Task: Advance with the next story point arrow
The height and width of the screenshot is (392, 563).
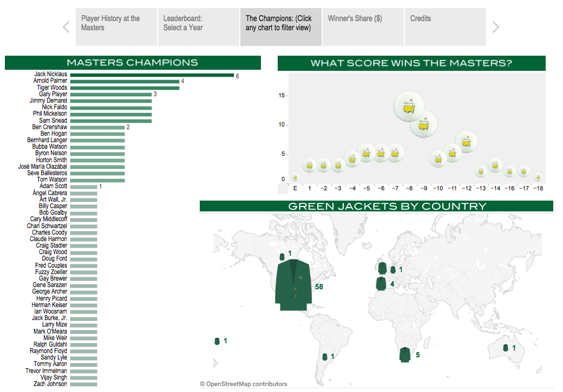Action: click(495, 27)
